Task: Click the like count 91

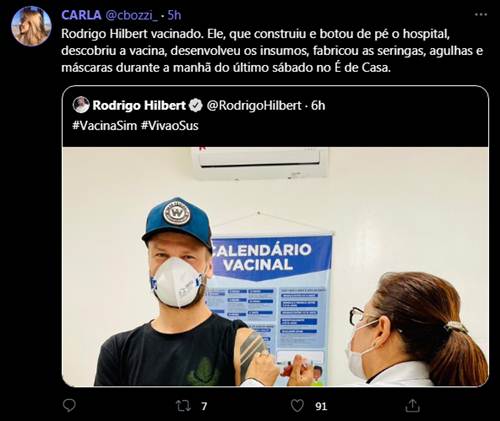Action: click(321, 406)
